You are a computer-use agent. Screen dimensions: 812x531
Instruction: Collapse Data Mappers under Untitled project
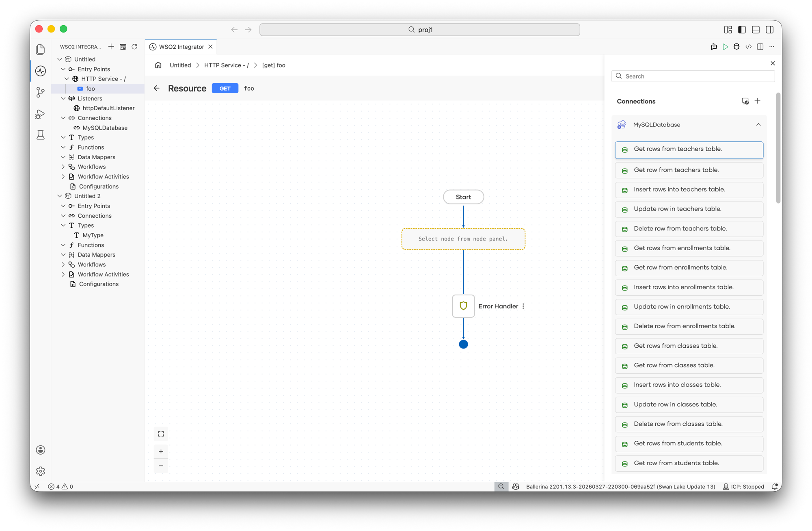(63, 157)
